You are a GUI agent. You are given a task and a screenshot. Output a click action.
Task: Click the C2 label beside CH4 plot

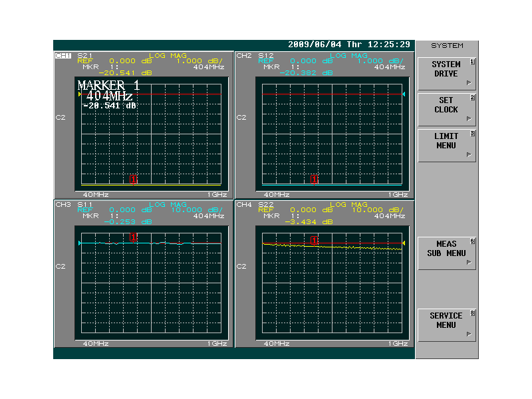click(241, 267)
